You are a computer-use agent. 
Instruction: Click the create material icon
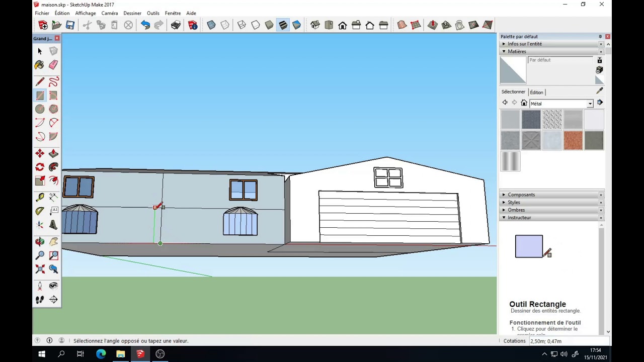click(x=599, y=70)
